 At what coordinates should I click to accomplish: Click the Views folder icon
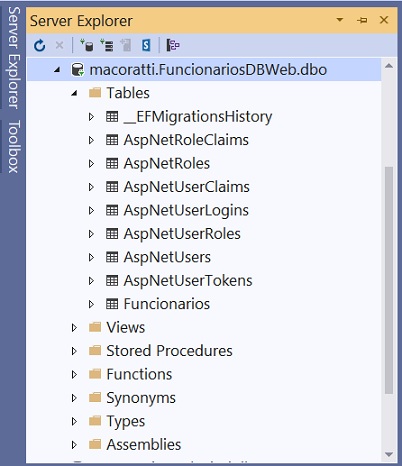(95, 327)
